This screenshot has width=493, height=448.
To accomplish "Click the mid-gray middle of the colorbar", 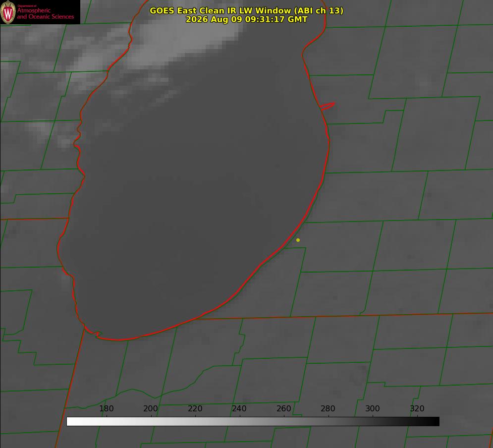I will tap(253, 421).
